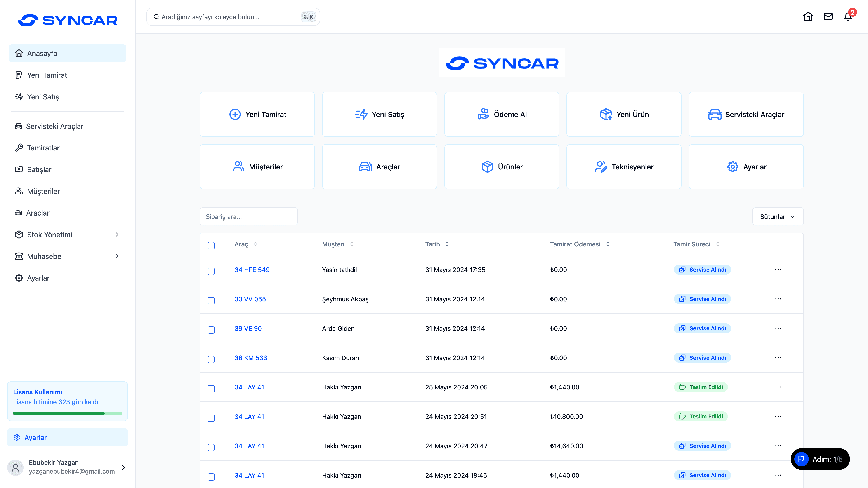Click the license usage progress bar
This screenshot has width=868, height=488.
(67, 413)
